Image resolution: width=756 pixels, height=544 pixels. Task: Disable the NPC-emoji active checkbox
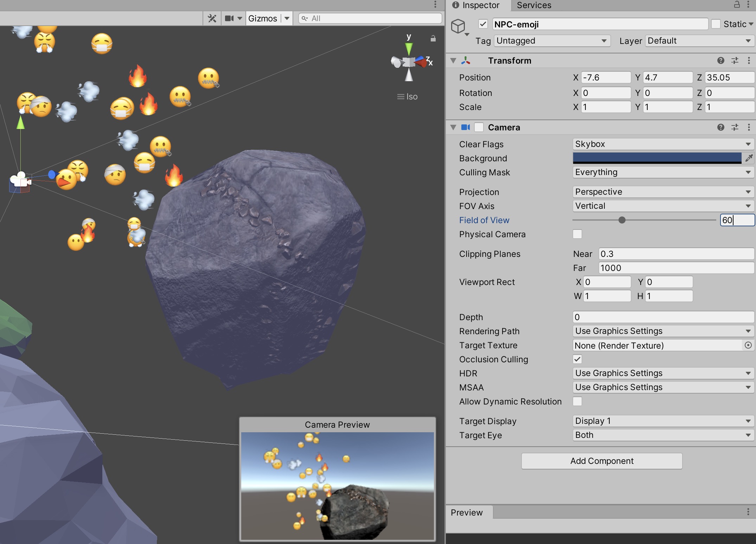pyautogui.click(x=483, y=24)
